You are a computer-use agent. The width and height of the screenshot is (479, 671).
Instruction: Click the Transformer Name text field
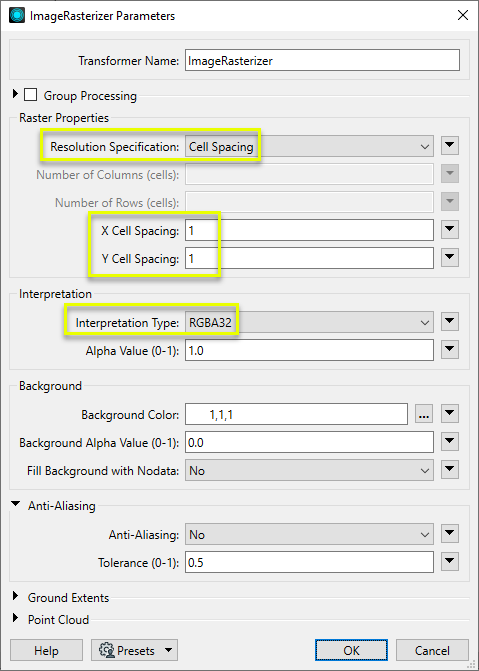(322, 60)
